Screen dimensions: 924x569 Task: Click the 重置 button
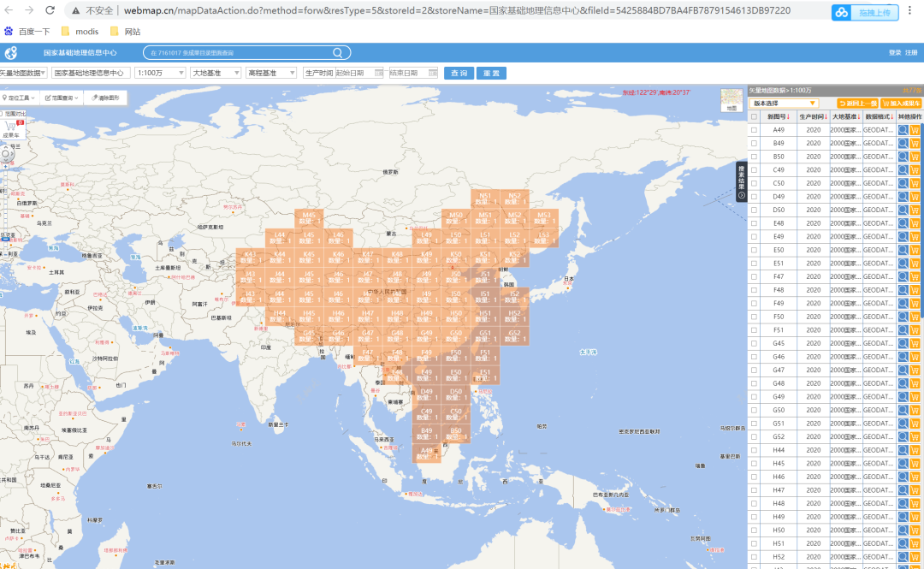(491, 73)
